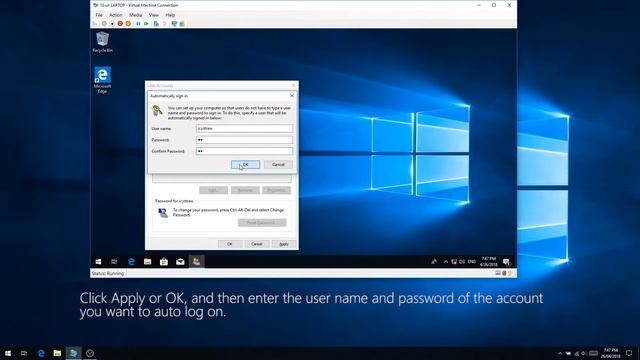Open host Start menu
Viewport: 640px width, 360px height.
(x=8, y=353)
